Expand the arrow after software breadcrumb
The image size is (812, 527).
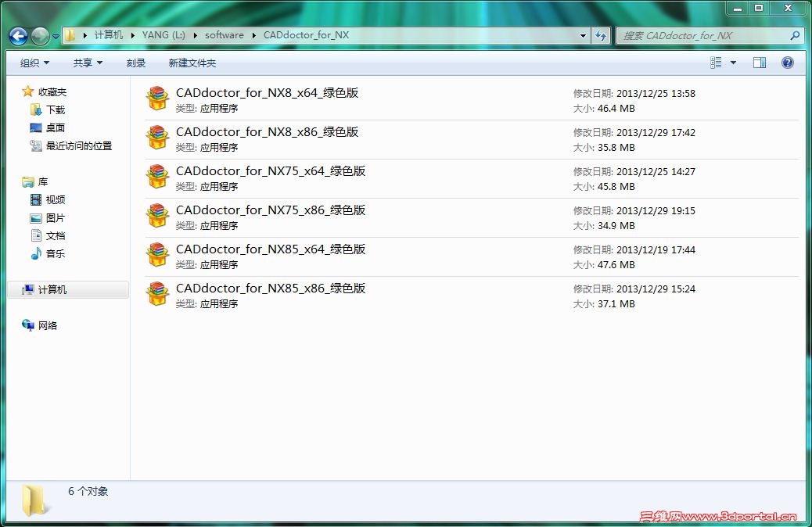pos(253,35)
